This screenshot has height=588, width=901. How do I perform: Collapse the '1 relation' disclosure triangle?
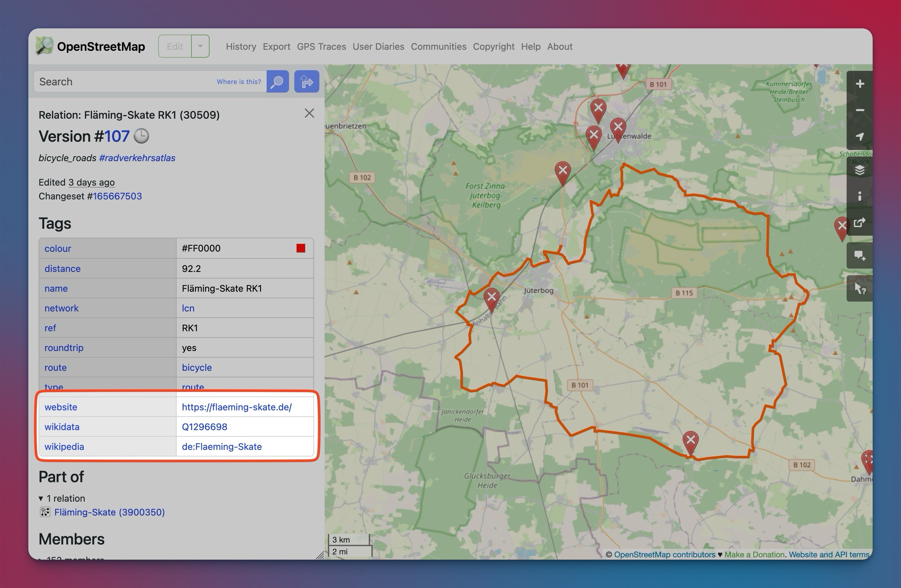tap(41, 498)
